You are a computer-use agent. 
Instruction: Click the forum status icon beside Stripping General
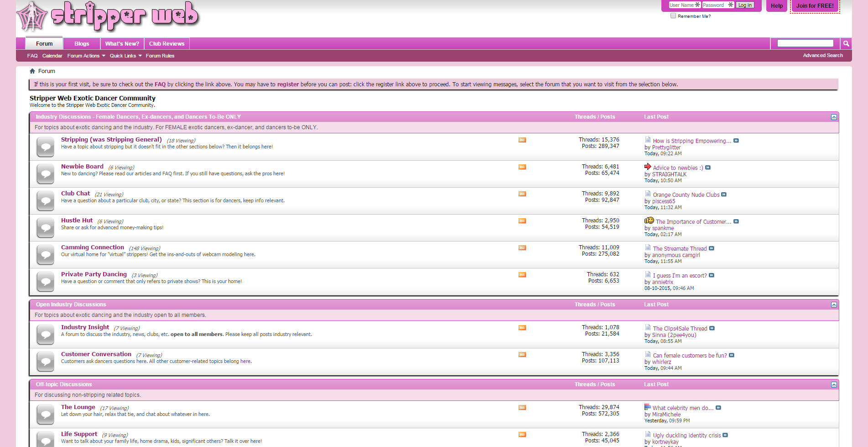click(x=46, y=147)
